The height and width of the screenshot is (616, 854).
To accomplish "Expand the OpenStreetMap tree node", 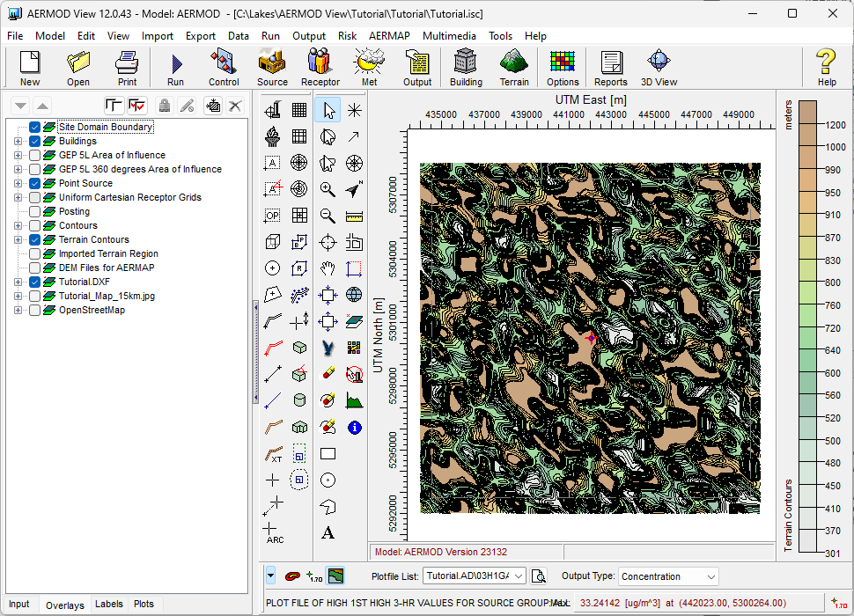I will 18,310.
